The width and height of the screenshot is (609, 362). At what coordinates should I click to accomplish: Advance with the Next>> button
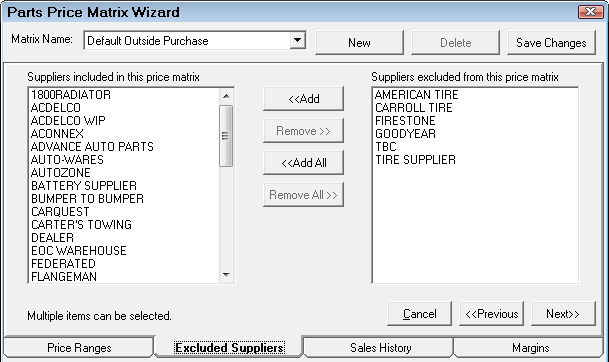point(563,313)
